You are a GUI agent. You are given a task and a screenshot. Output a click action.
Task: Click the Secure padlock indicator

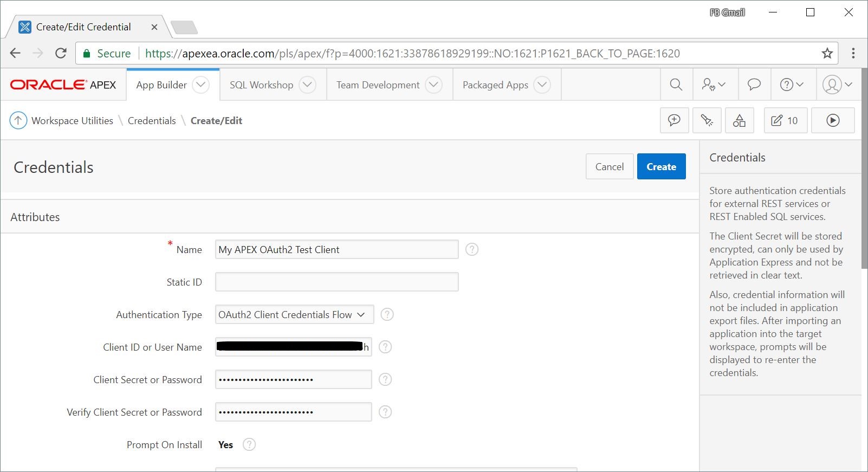click(x=106, y=53)
